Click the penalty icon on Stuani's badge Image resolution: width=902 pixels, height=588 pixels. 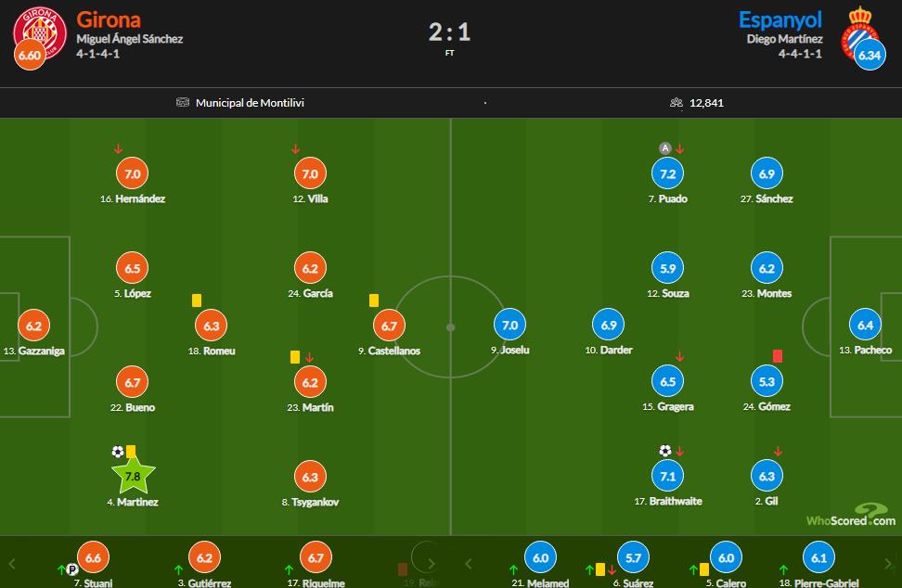pos(71,569)
